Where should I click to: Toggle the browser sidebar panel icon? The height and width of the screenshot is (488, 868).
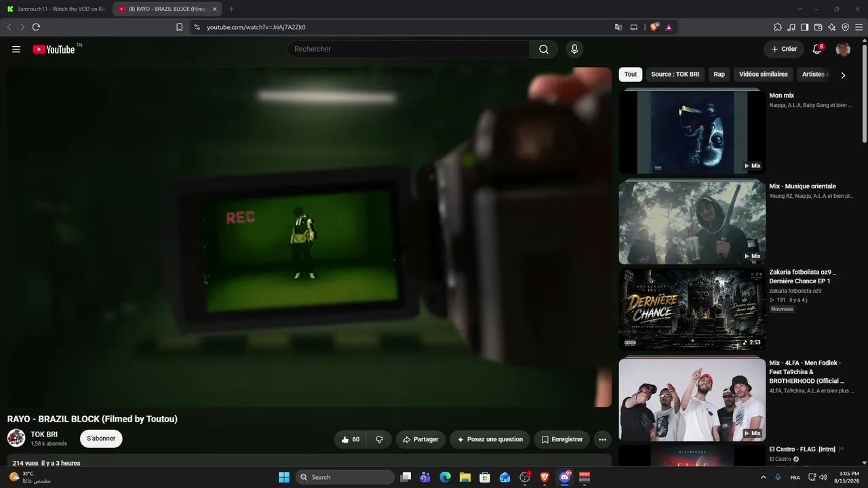[805, 27]
